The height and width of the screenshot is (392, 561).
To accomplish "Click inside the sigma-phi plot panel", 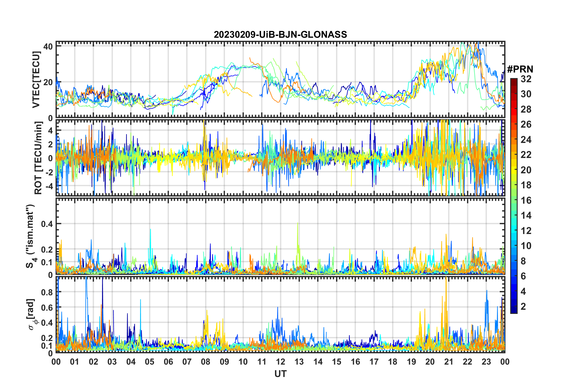I will point(280,314).
